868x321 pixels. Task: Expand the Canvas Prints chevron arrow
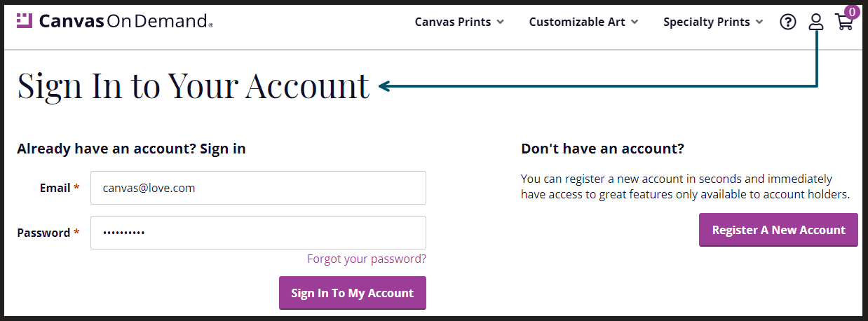pos(500,22)
